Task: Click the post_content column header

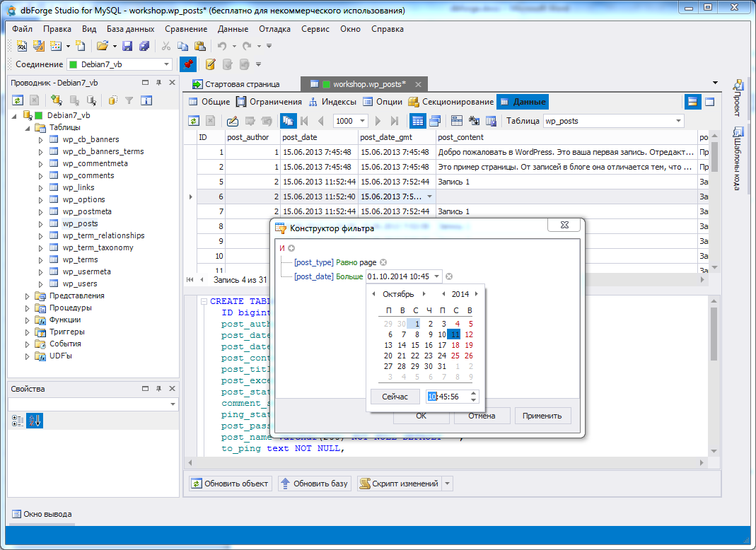Action: click(x=566, y=137)
